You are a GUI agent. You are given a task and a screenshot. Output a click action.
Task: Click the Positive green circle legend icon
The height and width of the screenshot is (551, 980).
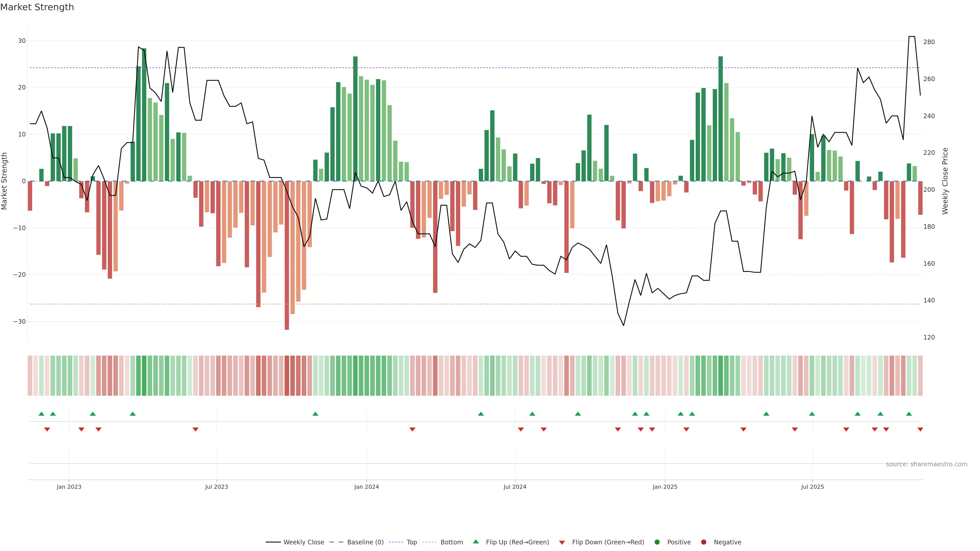click(657, 542)
